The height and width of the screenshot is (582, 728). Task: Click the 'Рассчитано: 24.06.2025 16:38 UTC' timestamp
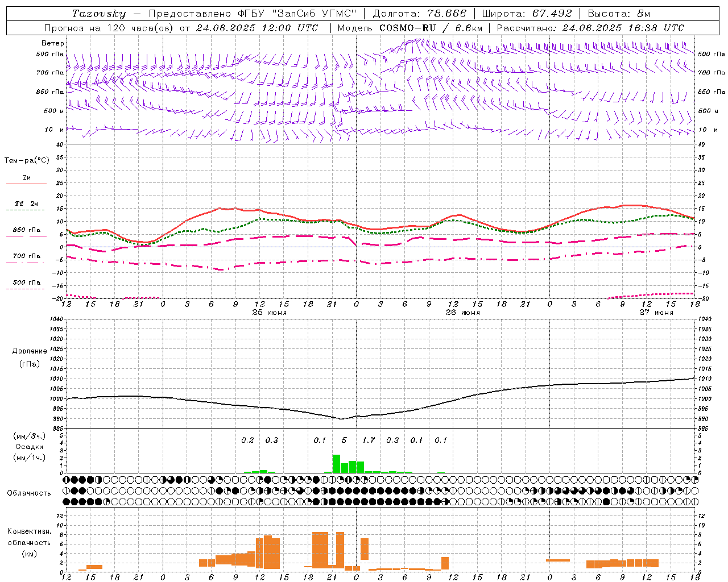590,28
